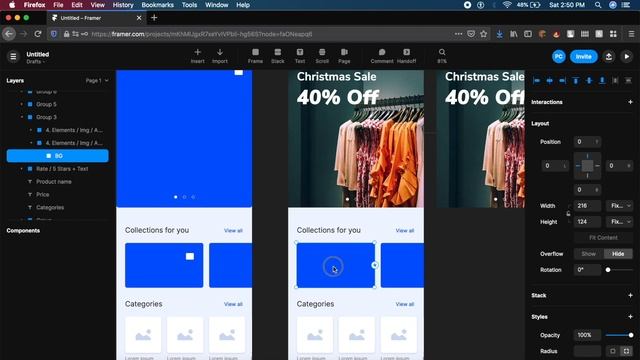Viewport: 640px width, 360px height.
Task: Select the Text tool
Action: (x=300, y=56)
